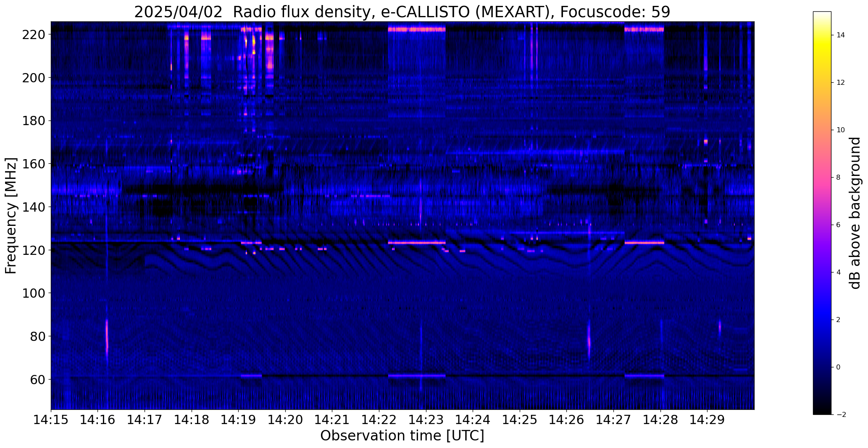Select the 14:16 time tick label

coord(98,420)
